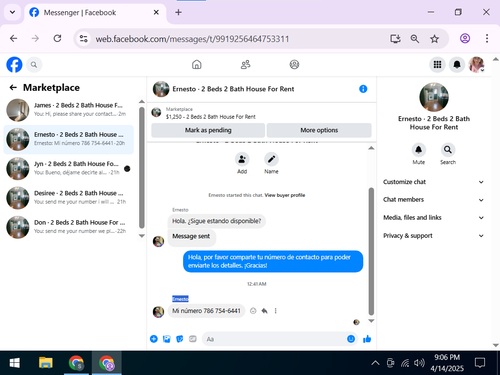This screenshot has width=500, height=375.
Task: Attach a photo file in composer
Action: tap(167, 339)
